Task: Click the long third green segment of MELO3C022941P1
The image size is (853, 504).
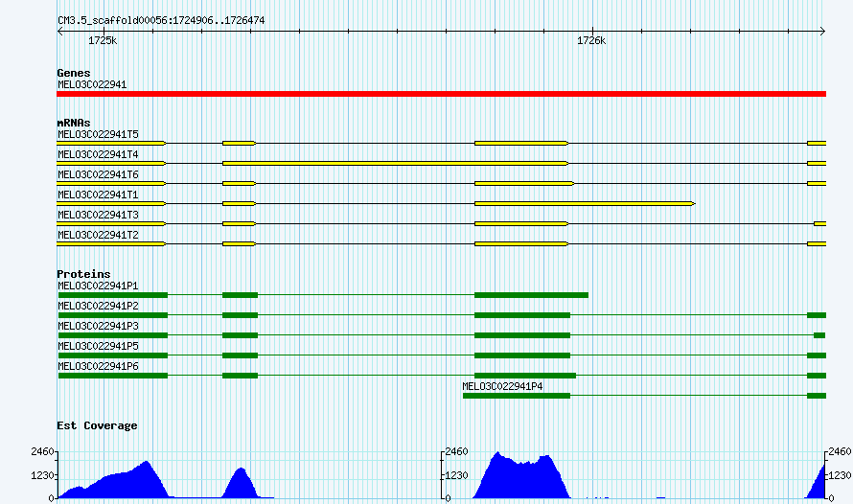Action: pos(532,295)
